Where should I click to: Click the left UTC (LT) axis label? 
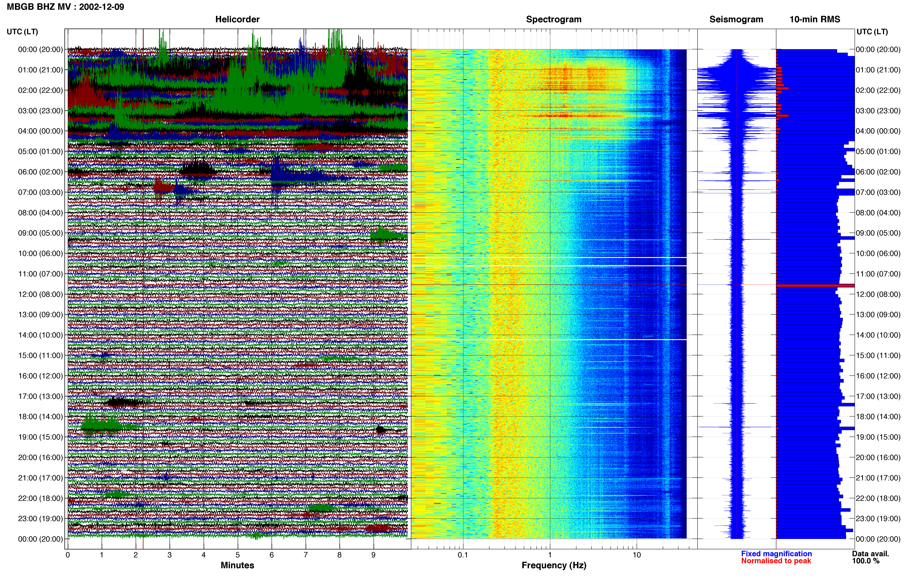(22, 32)
